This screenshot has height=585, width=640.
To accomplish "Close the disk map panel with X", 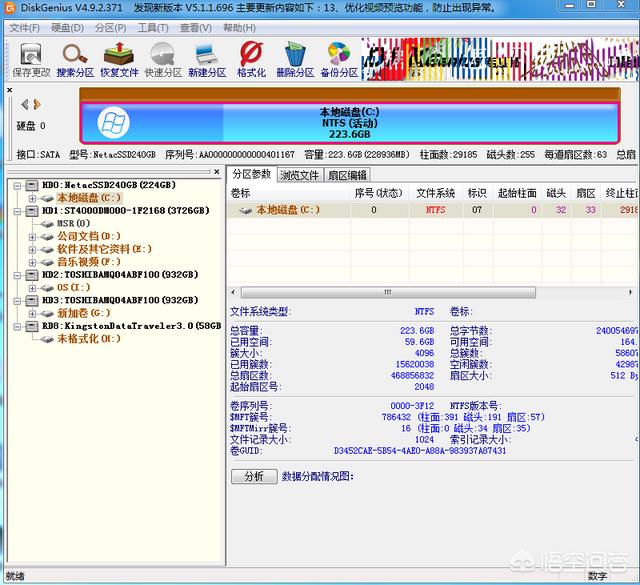I will pos(9,90).
